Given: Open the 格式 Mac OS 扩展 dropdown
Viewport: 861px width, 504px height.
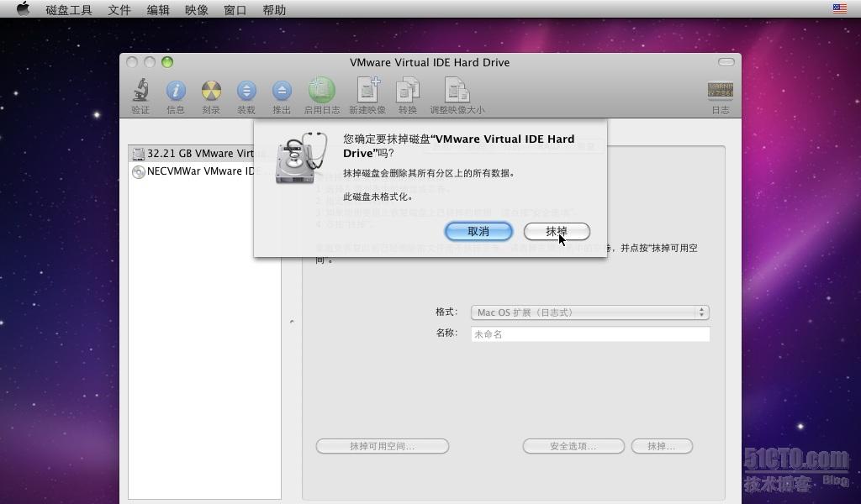Looking at the screenshot, I should click(590, 312).
